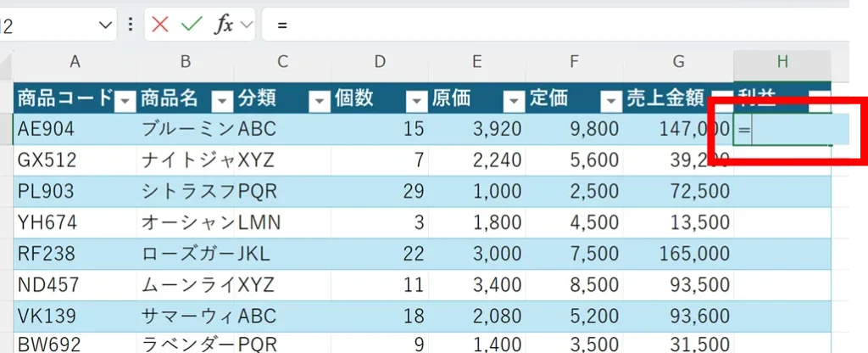Expand the Name Box dropdown arrow

coord(105,25)
